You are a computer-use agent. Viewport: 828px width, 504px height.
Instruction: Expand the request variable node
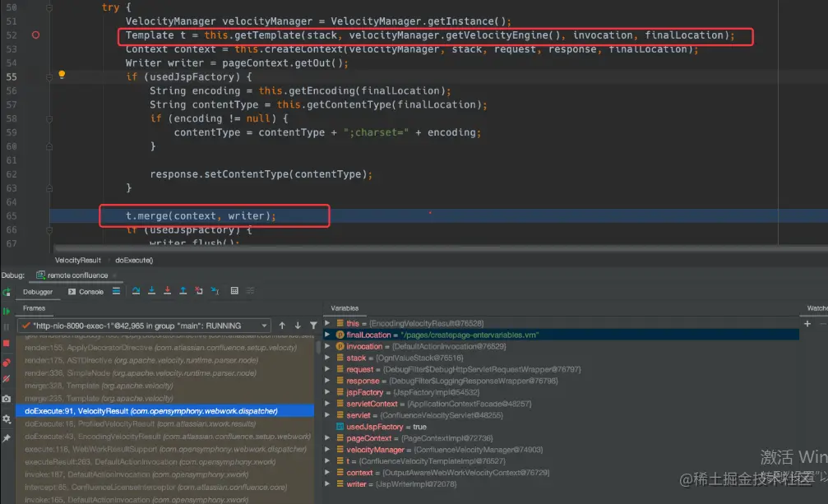[327, 369]
